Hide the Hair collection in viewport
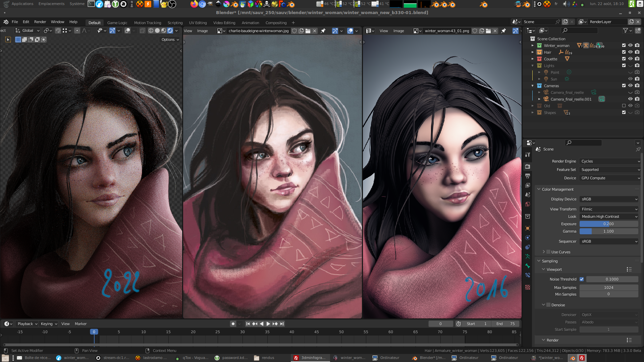This screenshot has height=362, width=644. coord(630,52)
